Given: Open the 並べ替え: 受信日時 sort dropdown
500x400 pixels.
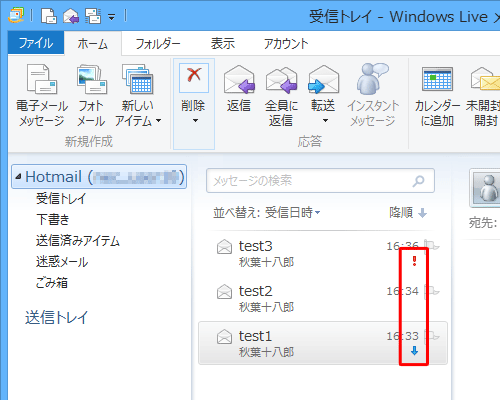Looking at the screenshot, I should pos(267,212).
